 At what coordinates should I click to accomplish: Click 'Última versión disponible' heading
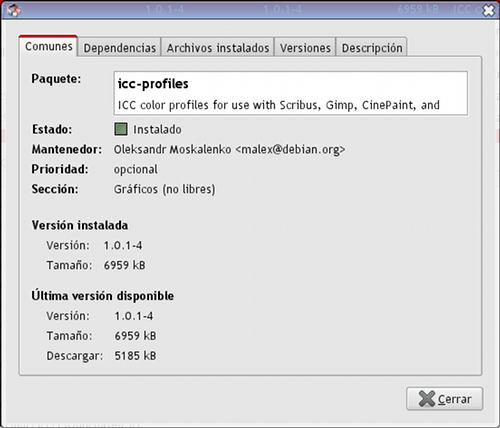click(103, 295)
